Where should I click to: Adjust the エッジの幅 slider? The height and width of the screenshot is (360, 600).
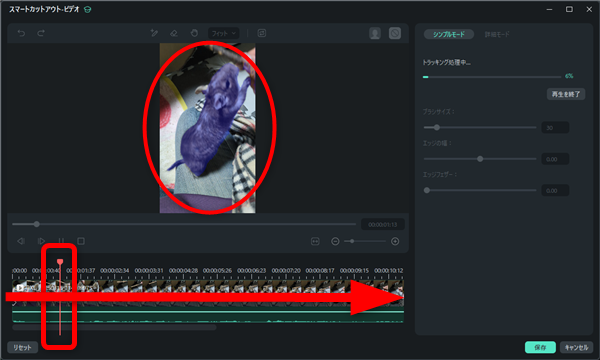click(x=480, y=159)
